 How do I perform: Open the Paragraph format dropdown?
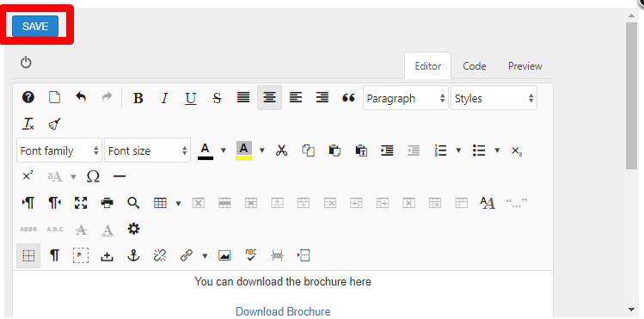pos(405,98)
